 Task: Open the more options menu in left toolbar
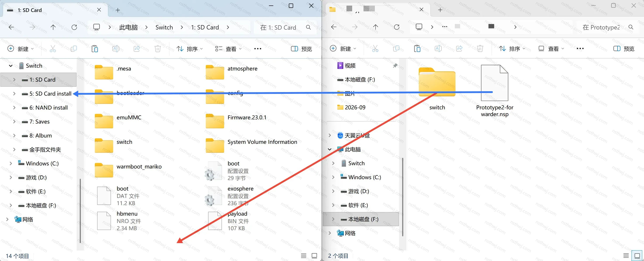point(258,49)
